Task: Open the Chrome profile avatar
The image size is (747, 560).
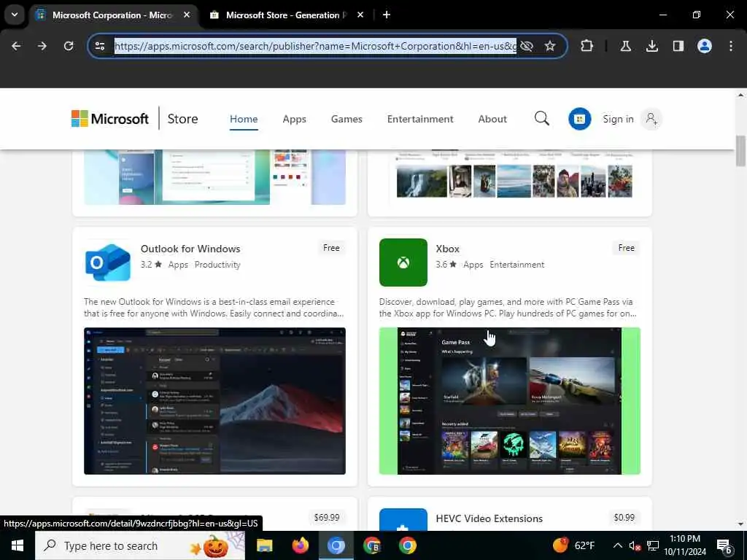Action: [x=704, y=46]
